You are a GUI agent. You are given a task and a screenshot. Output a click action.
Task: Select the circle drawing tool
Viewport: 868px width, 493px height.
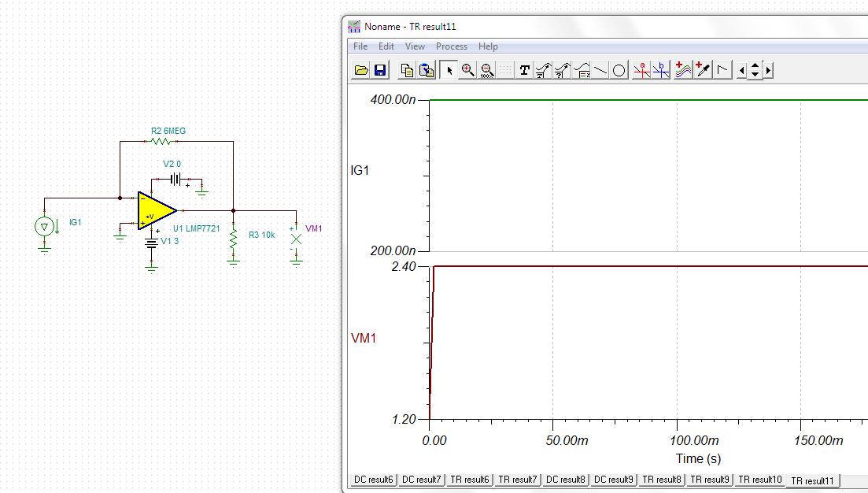[619, 70]
